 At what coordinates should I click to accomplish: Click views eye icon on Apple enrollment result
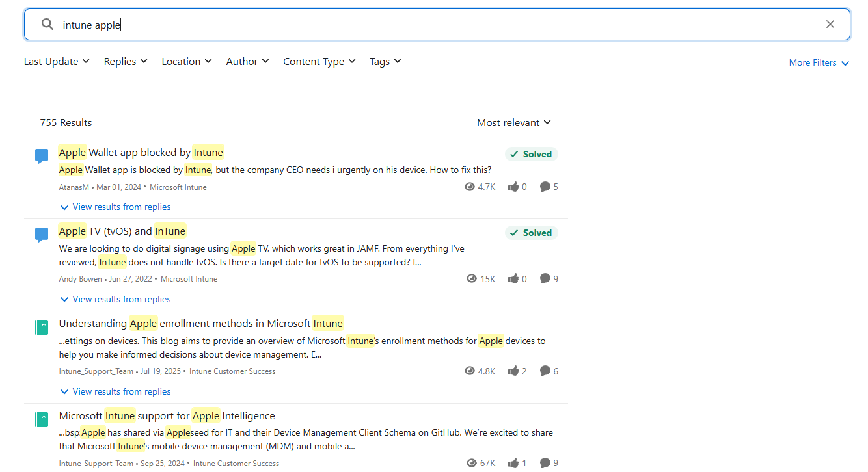coord(470,371)
